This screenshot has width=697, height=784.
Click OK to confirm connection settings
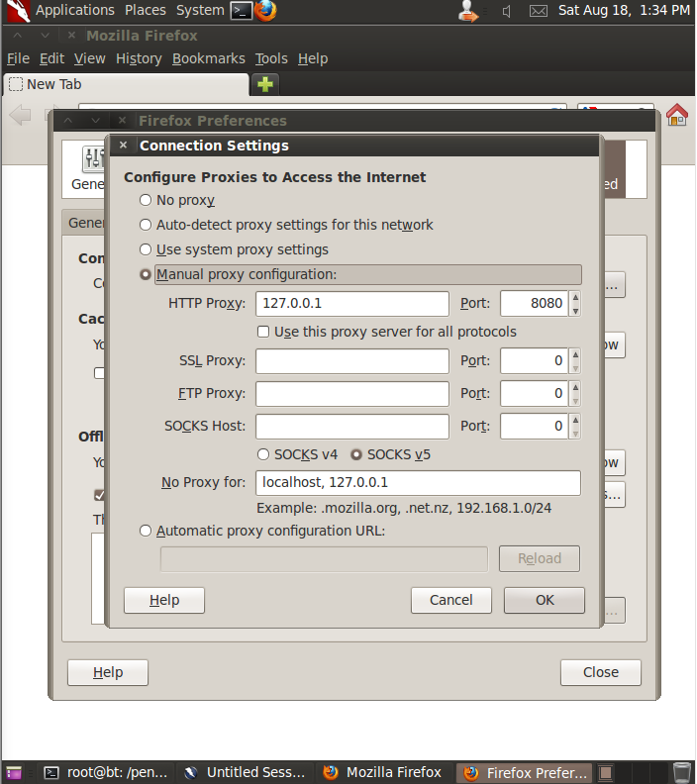coord(544,600)
